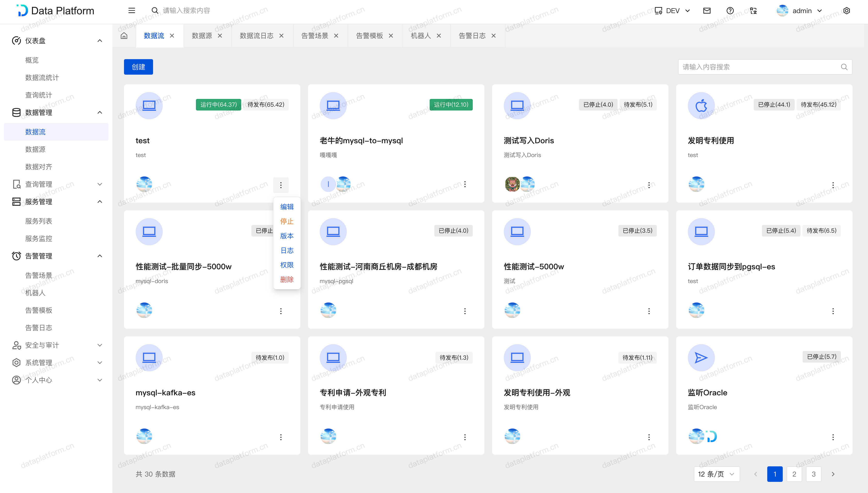Open more options on 性能测试-5000w card

coord(649,311)
